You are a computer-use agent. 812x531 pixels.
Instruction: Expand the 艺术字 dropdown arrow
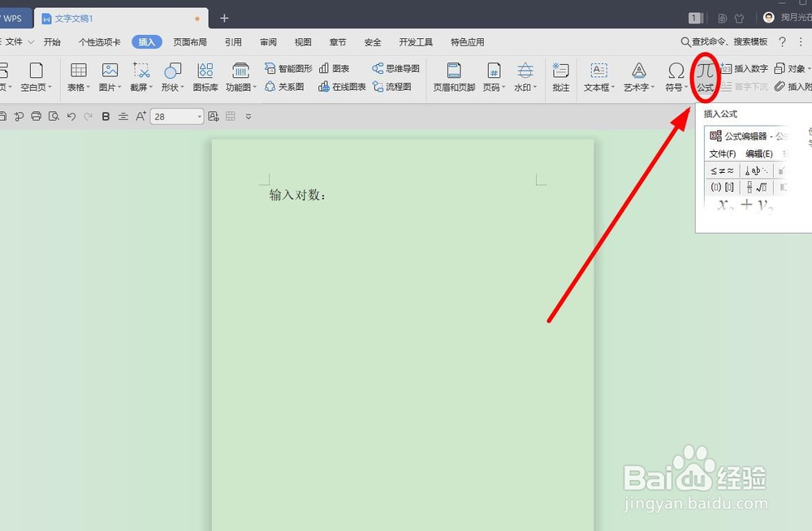click(x=653, y=87)
